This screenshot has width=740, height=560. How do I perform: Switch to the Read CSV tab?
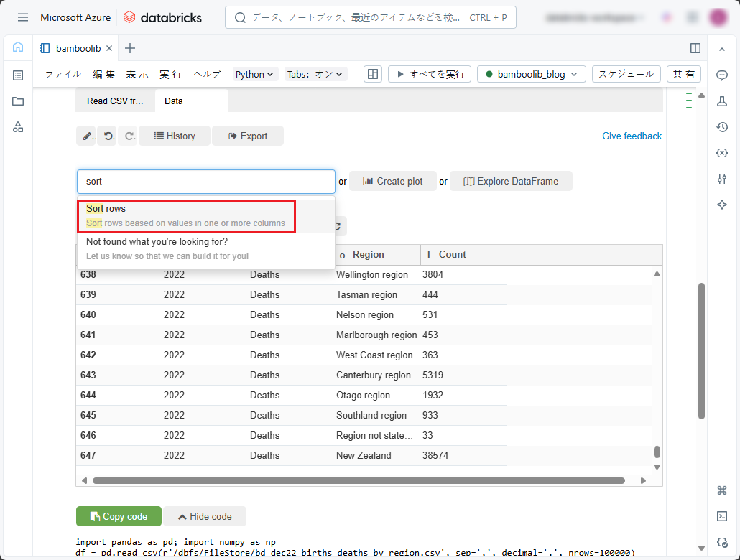click(115, 101)
